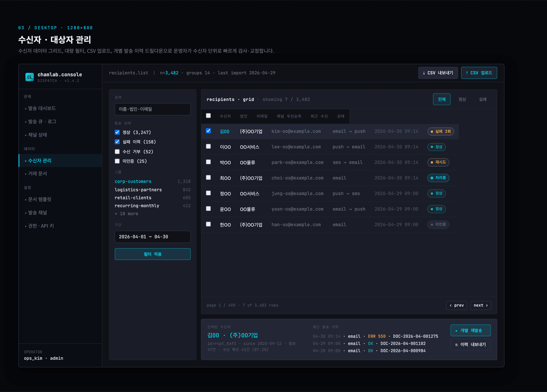Go to next page with next
Viewport: 547px width, 392px height.
pyautogui.click(x=481, y=305)
